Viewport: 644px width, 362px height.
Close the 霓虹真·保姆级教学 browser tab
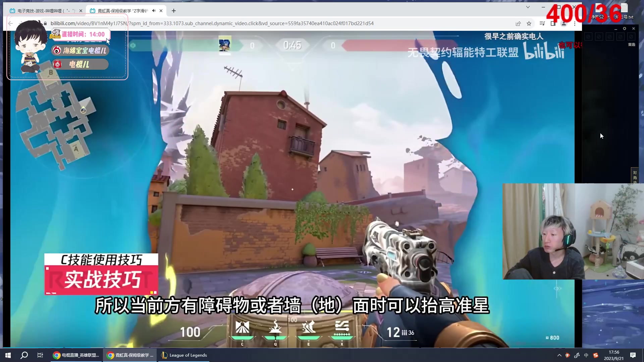pyautogui.click(x=161, y=11)
